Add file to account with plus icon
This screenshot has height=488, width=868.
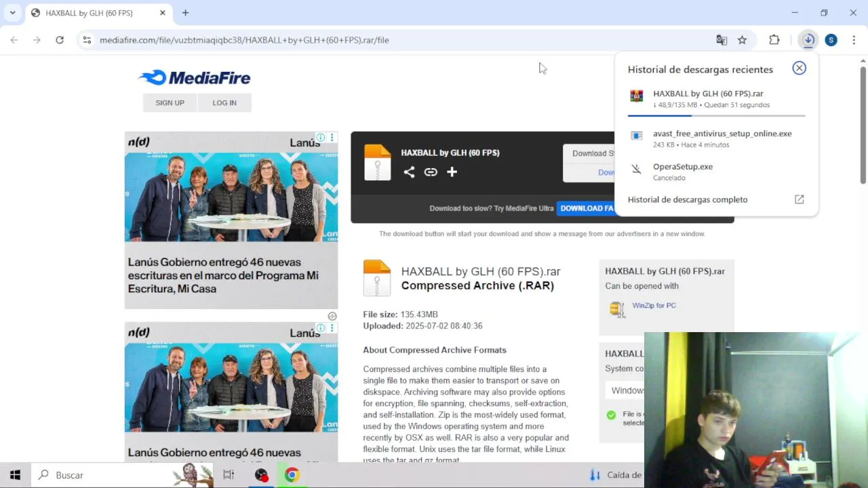pyautogui.click(x=452, y=172)
